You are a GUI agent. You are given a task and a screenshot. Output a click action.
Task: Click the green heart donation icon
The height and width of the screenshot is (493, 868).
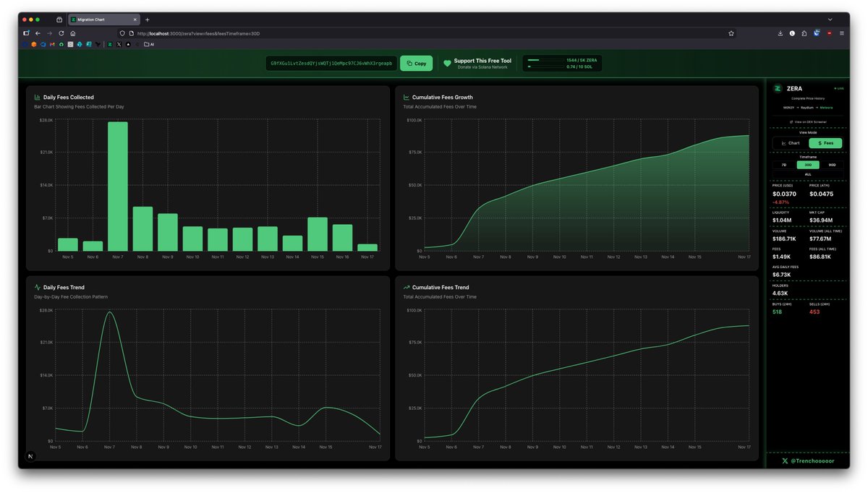tap(447, 63)
